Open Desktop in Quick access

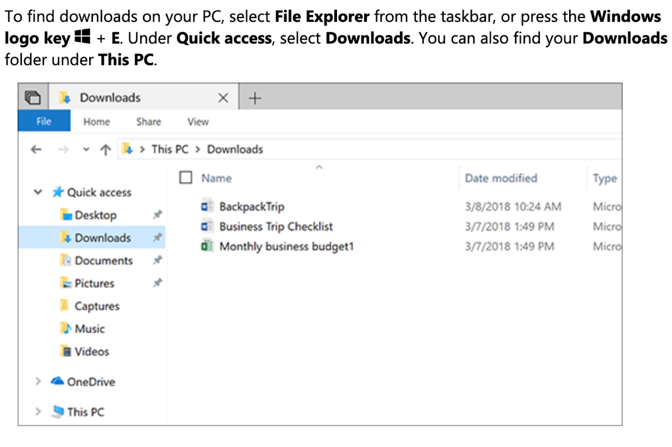pyautogui.click(x=96, y=215)
